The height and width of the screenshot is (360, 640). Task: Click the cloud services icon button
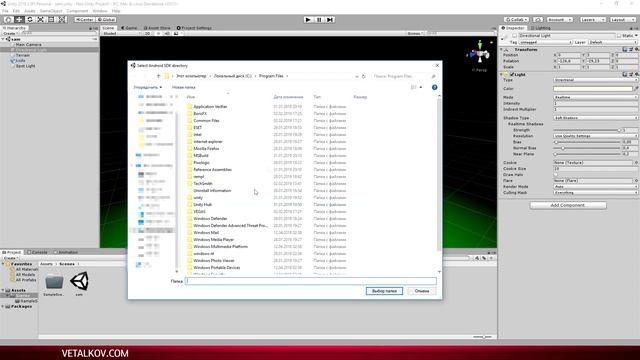(538, 20)
